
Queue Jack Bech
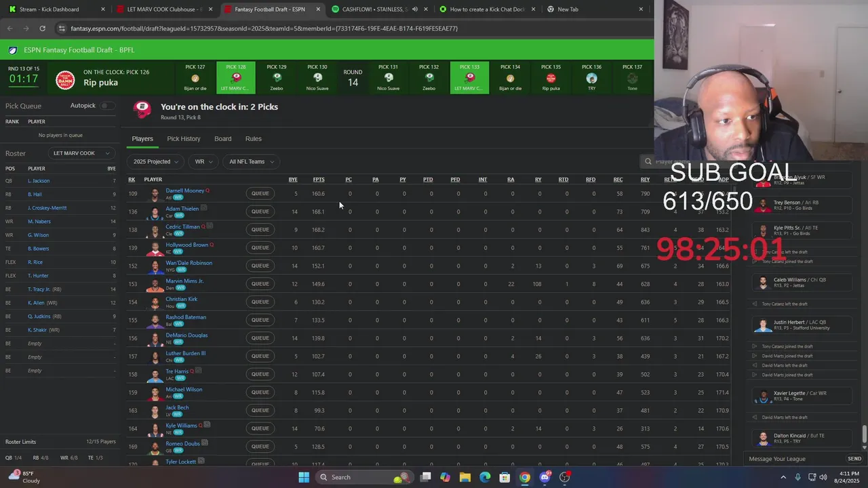[260, 411]
